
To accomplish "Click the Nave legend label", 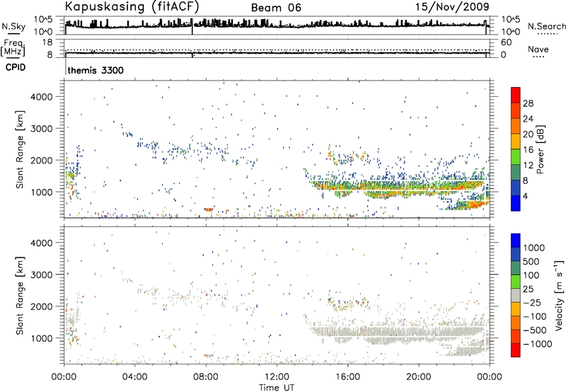I will (x=538, y=50).
